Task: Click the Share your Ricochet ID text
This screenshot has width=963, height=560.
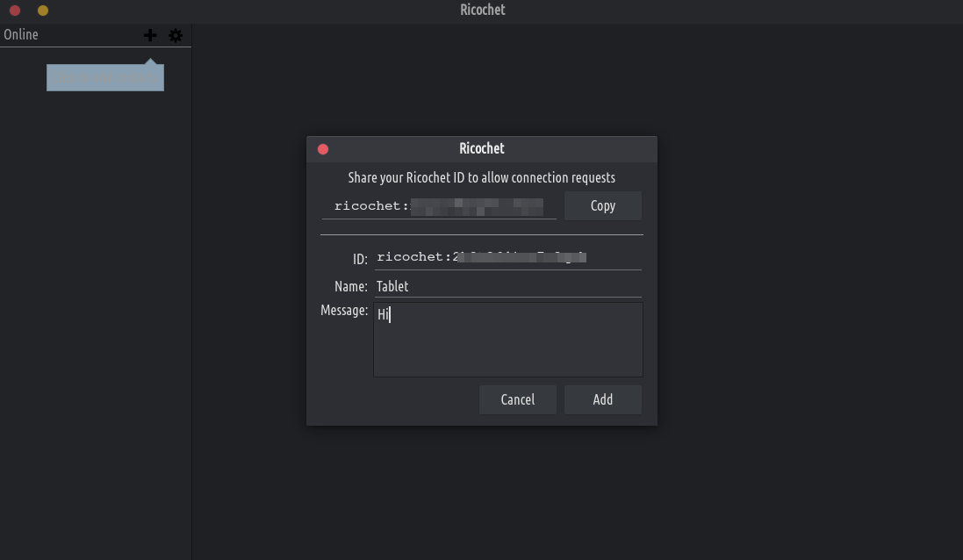Action: [x=481, y=177]
